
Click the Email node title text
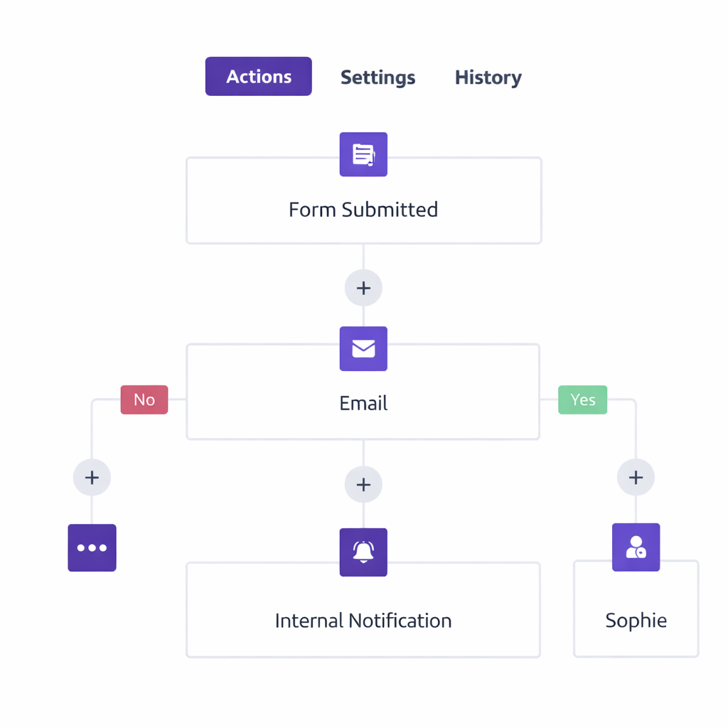(x=363, y=403)
